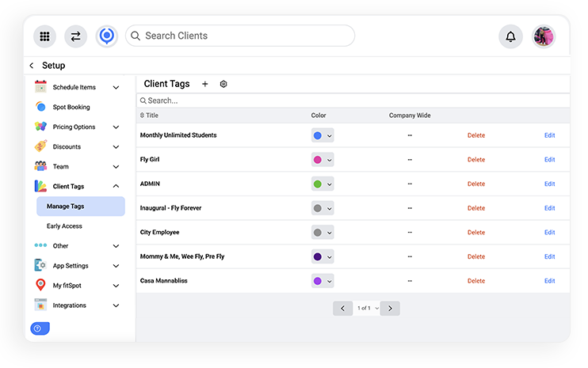Screen dimensions: 588x368
Task: Click the blue location logo icon
Action: [x=107, y=36]
